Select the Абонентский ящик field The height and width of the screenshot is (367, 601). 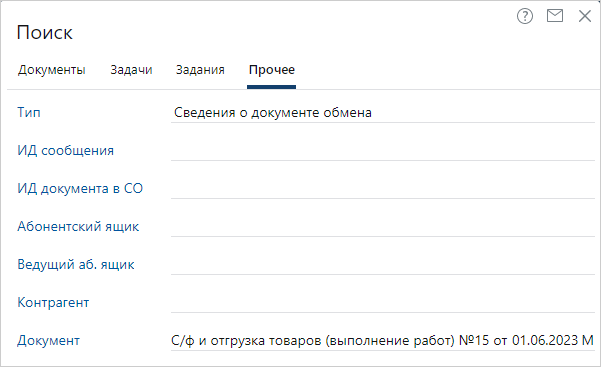(383, 227)
